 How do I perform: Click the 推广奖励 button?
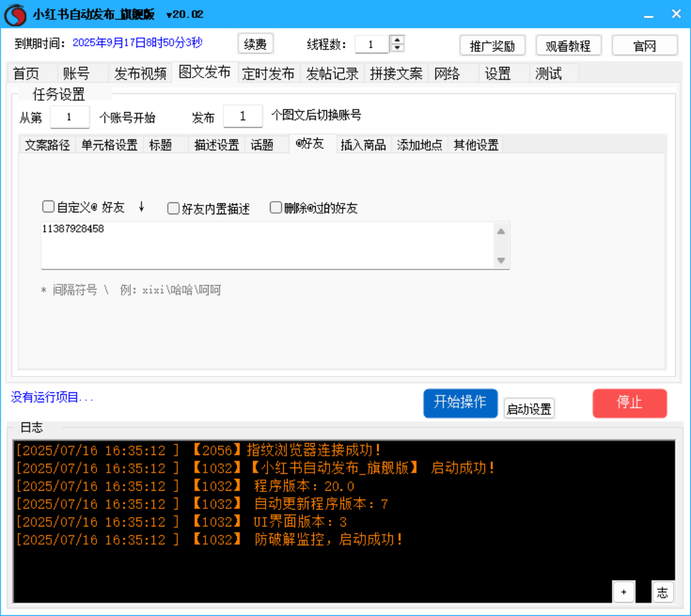[492, 45]
